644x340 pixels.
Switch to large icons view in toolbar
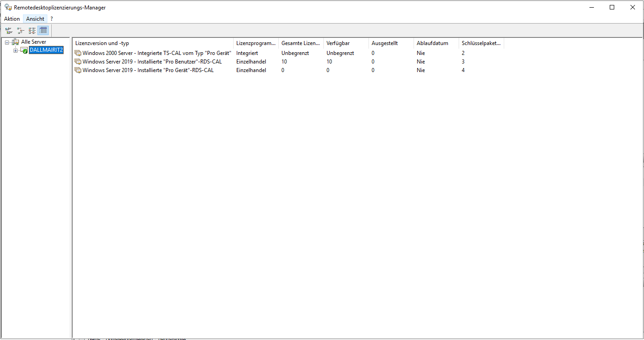[9, 31]
